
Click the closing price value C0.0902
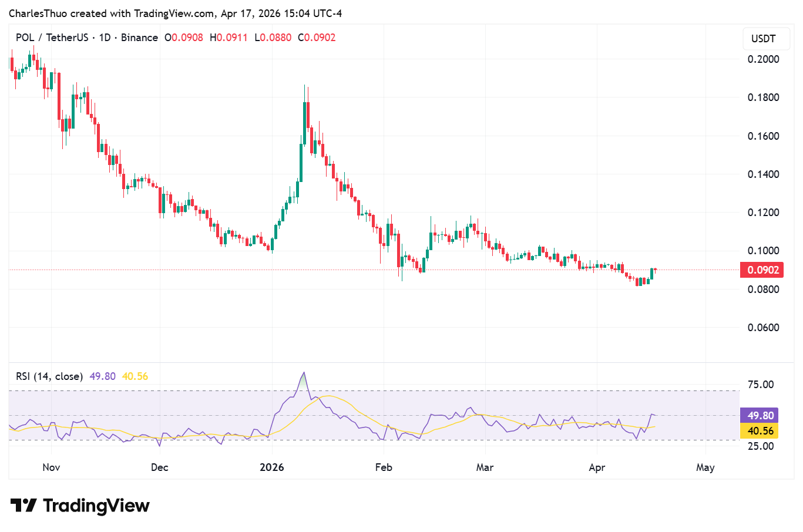point(317,38)
